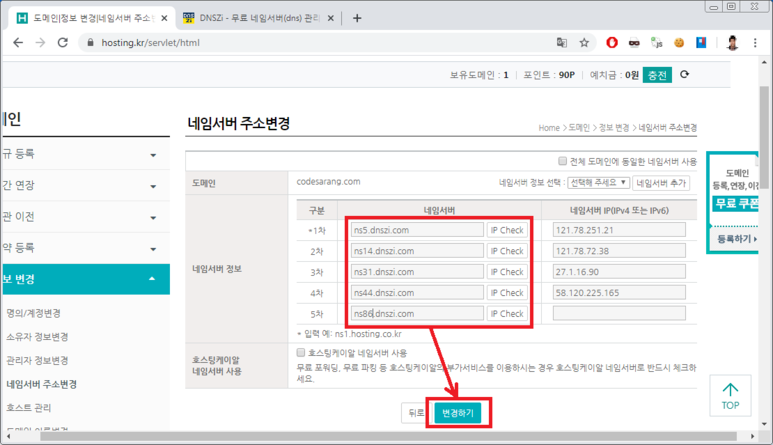Expand the 간 연장 sidebar menu
This screenshot has width=773, height=445.
[86, 186]
